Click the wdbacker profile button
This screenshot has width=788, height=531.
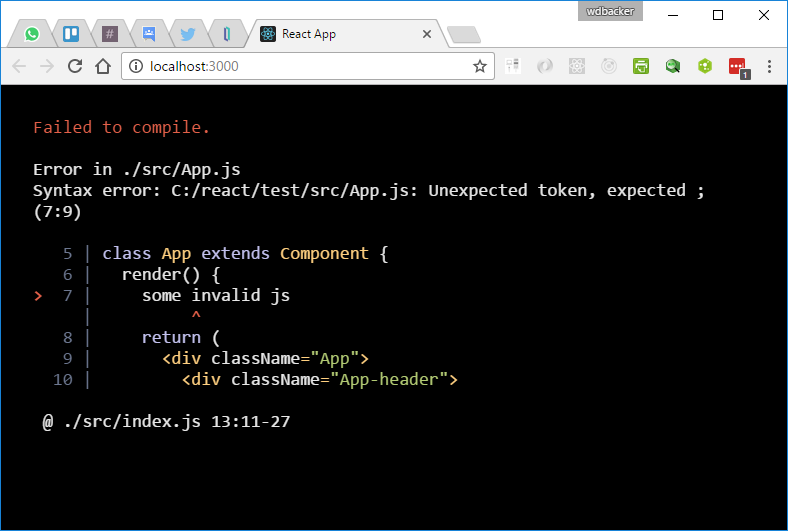click(x=609, y=11)
